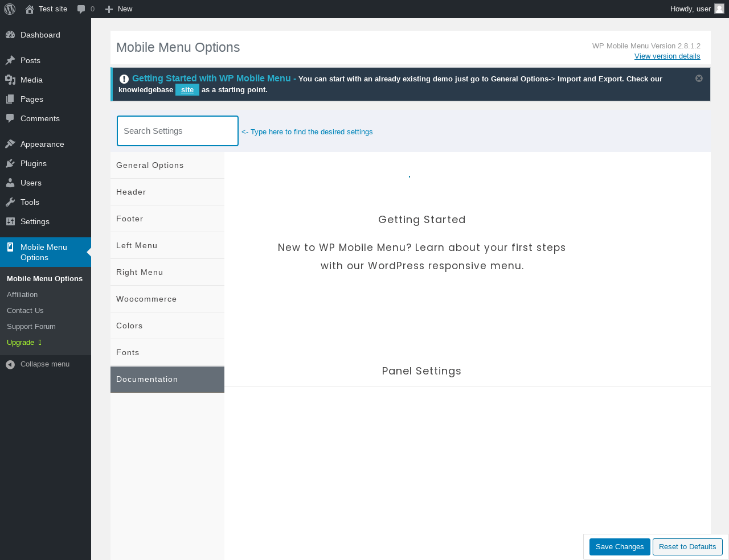Click Reset to Defaults button
This screenshot has width=729, height=560.
click(x=687, y=547)
